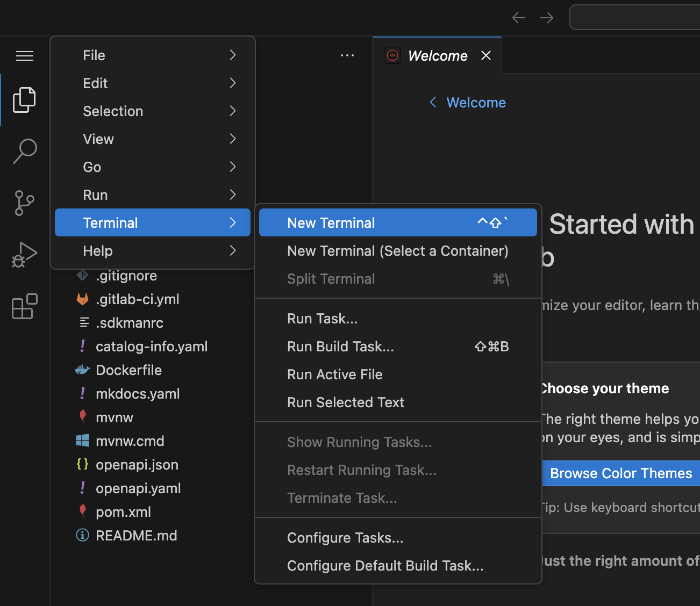
Task: Open pom.xml in the file tree
Action: click(123, 512)
